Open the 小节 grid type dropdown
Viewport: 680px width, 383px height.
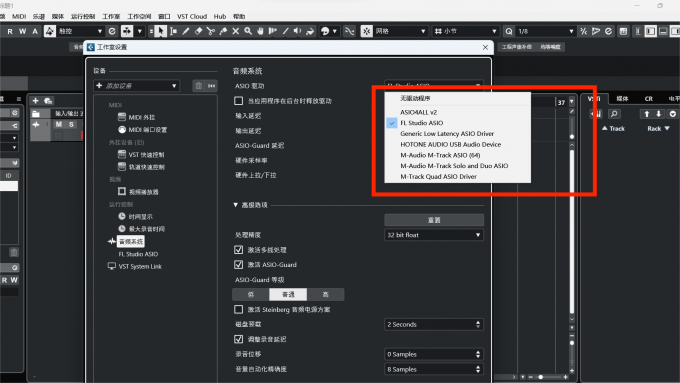(465, 31)
